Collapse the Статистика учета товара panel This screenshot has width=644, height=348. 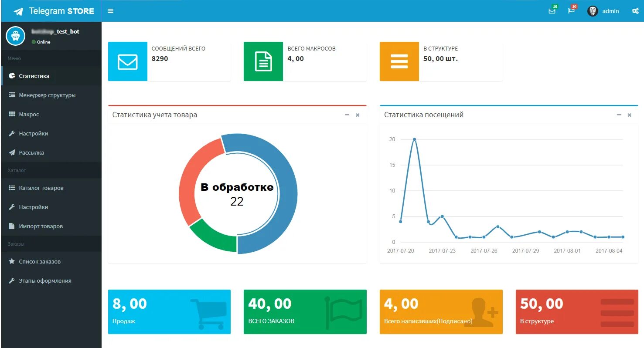pyautogui.click(x=347, y=115)
